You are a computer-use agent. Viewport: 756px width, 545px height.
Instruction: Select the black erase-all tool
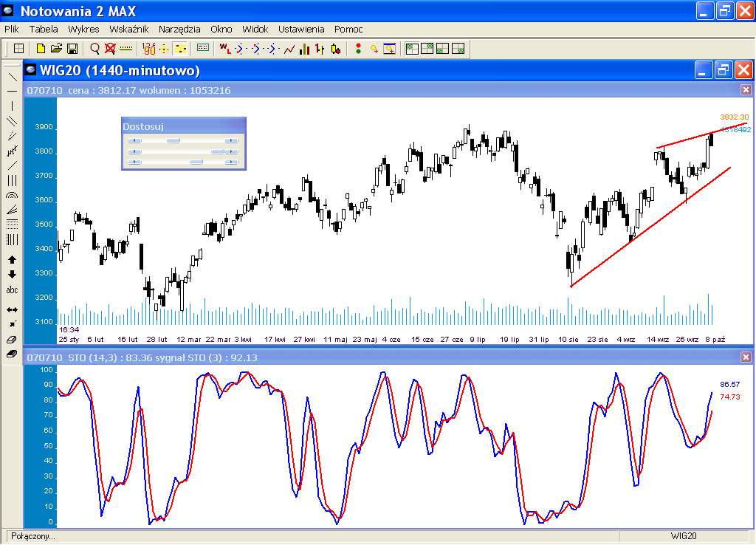pos(12,354)
